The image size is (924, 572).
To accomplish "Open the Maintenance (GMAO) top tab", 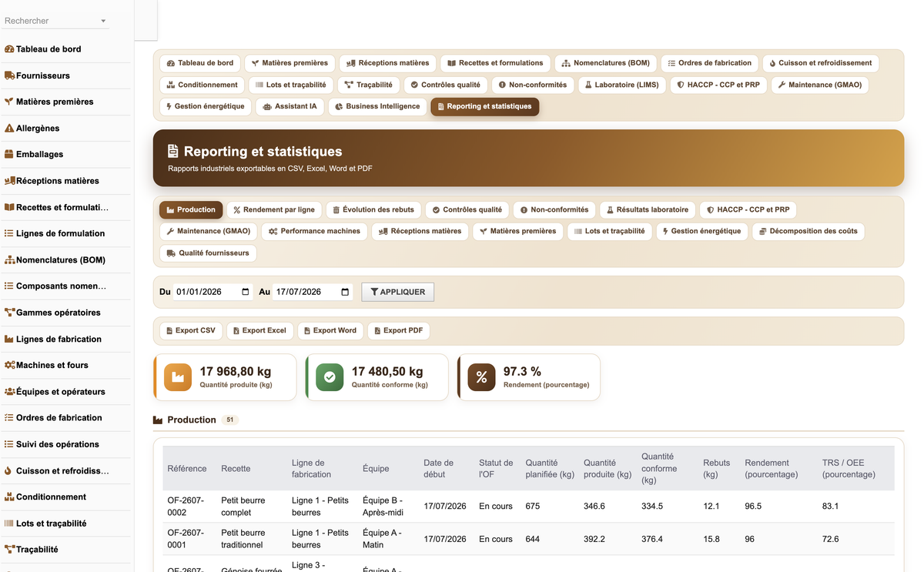I will (819, 85).
